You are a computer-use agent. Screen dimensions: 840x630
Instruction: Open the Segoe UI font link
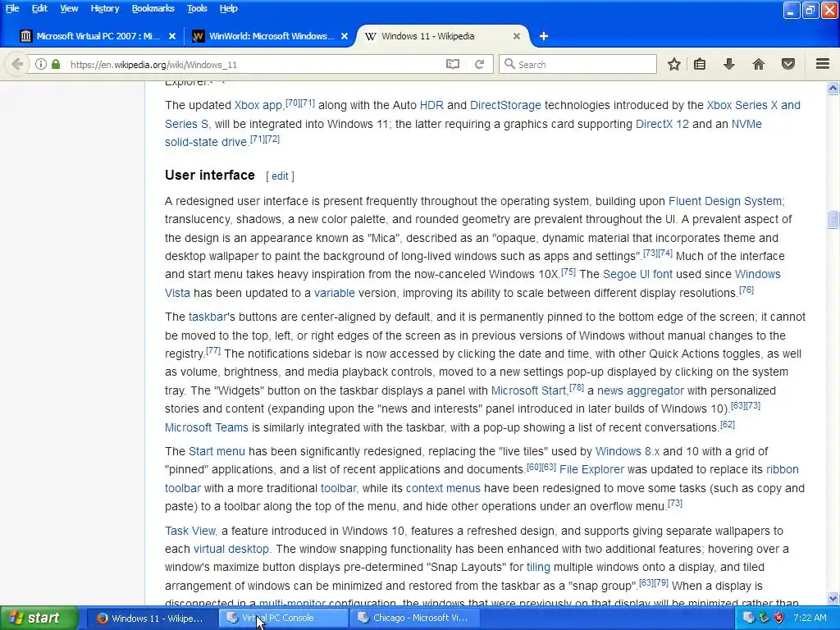point(637,274)
